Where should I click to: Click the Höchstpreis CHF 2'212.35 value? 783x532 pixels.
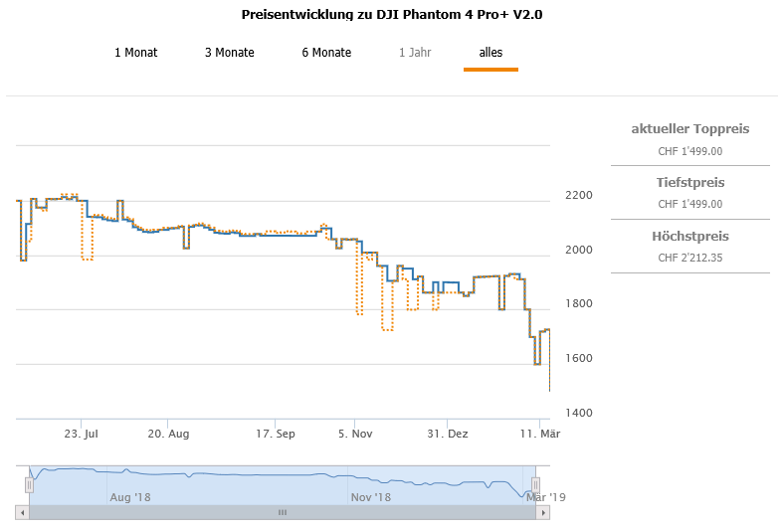coord(690,259)
